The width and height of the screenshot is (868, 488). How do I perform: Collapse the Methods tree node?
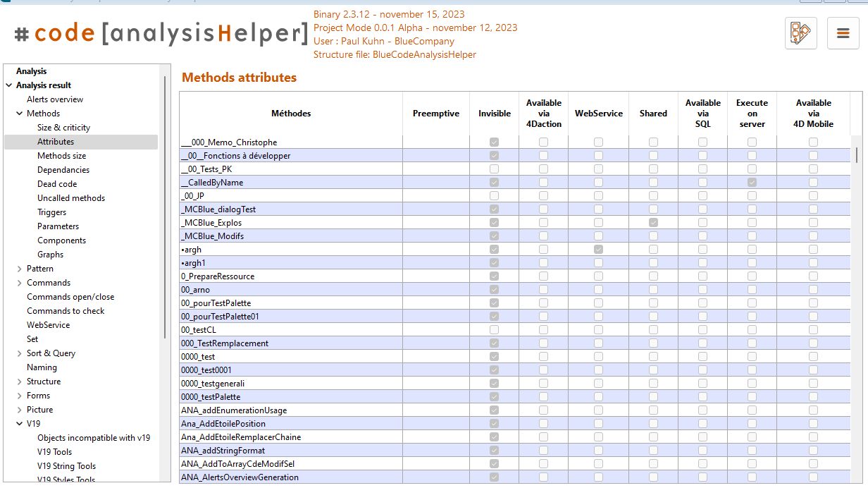click(19, 114)
